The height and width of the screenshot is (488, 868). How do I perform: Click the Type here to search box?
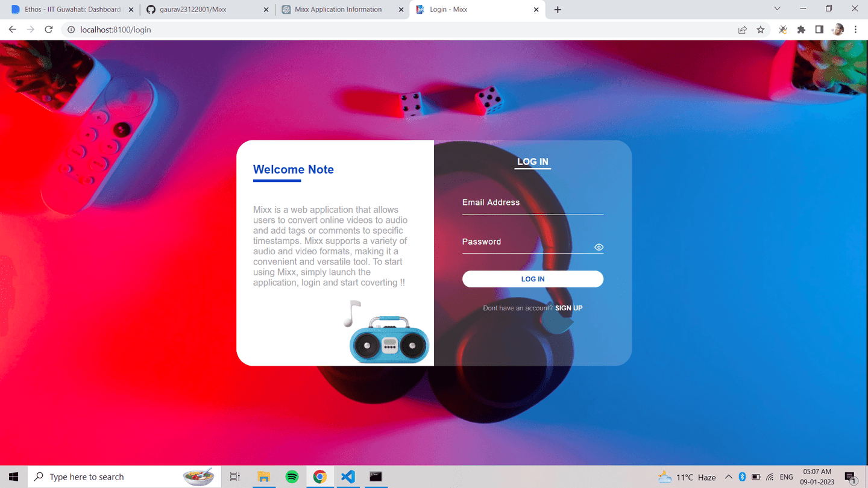124,477
